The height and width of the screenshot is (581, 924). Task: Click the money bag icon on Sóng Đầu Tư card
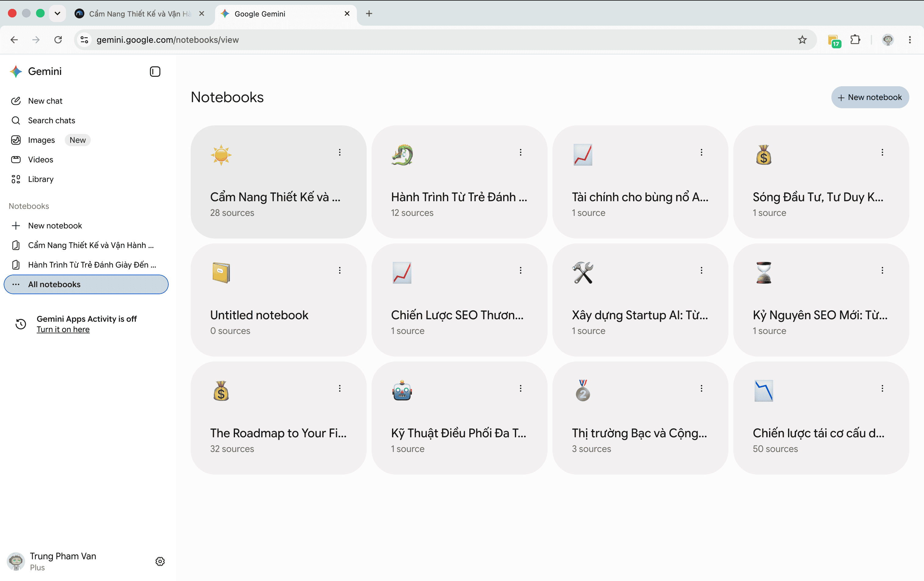764,155
